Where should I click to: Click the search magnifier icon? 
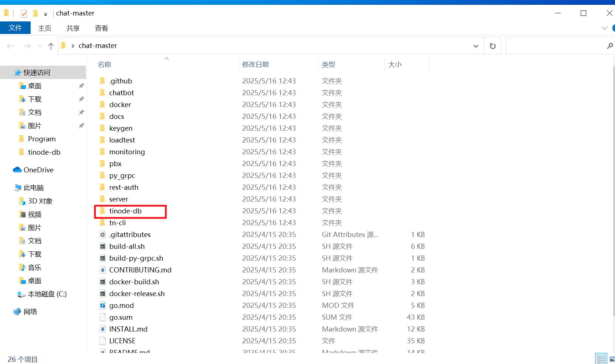[x=609, y=46]
